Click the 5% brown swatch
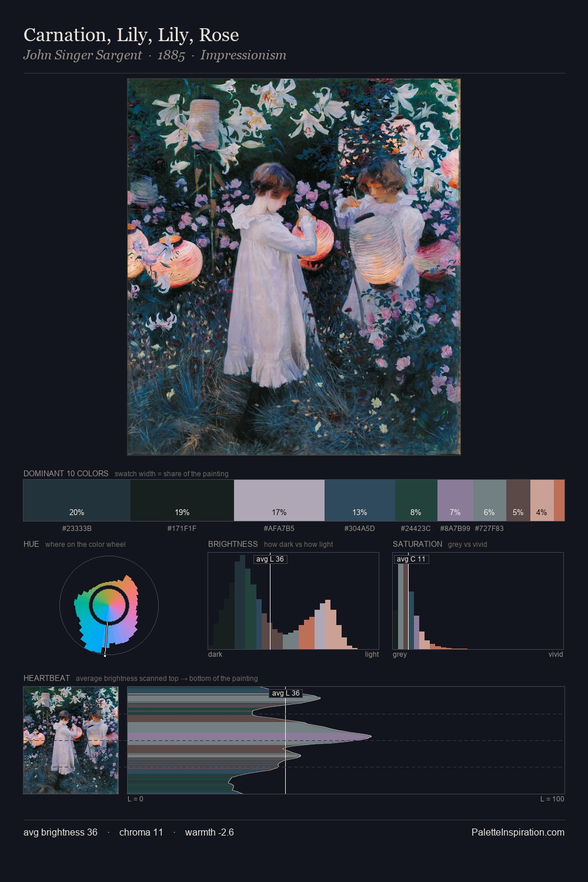This screenshot has width=588, height=882. [518, 500]
